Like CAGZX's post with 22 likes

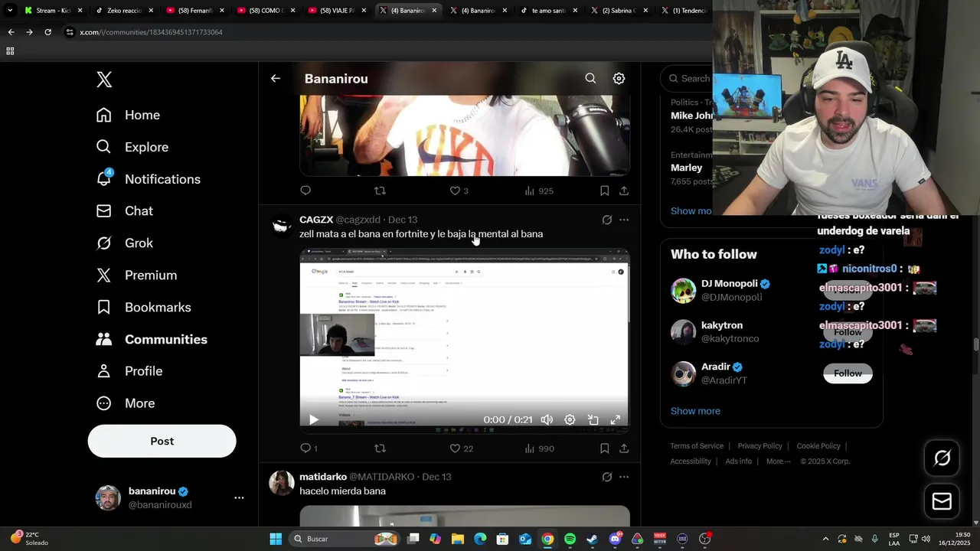[461, 448]
